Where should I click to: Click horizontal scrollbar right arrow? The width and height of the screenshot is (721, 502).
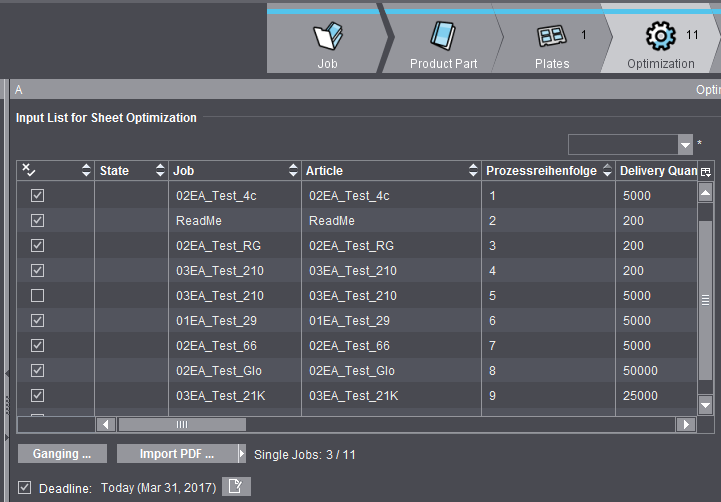click(685, 424)
